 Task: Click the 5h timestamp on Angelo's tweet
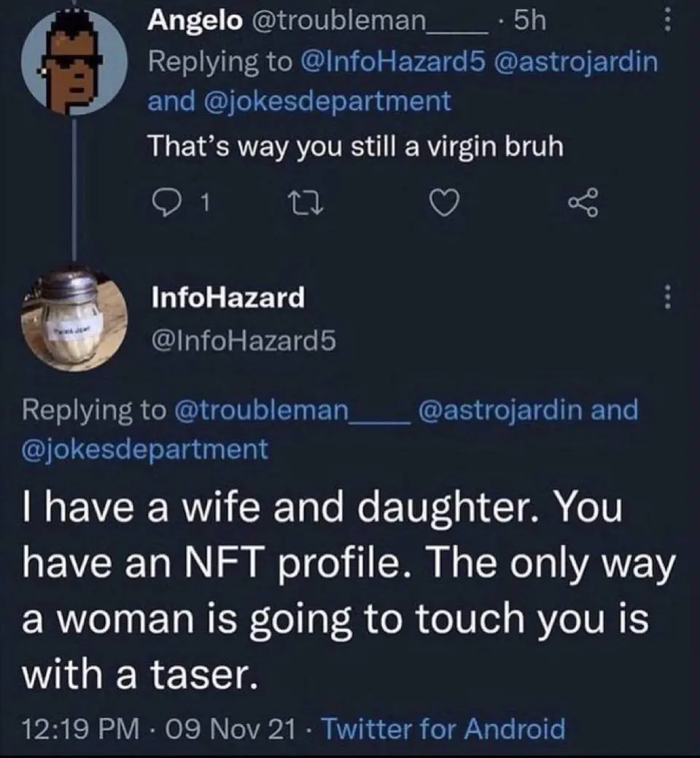click(529, 22)
